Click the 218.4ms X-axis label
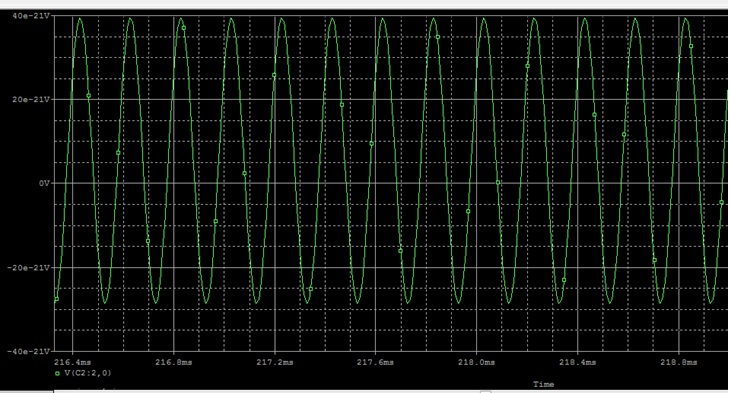This screenshot has width=730, height=393. pos(577,362)
